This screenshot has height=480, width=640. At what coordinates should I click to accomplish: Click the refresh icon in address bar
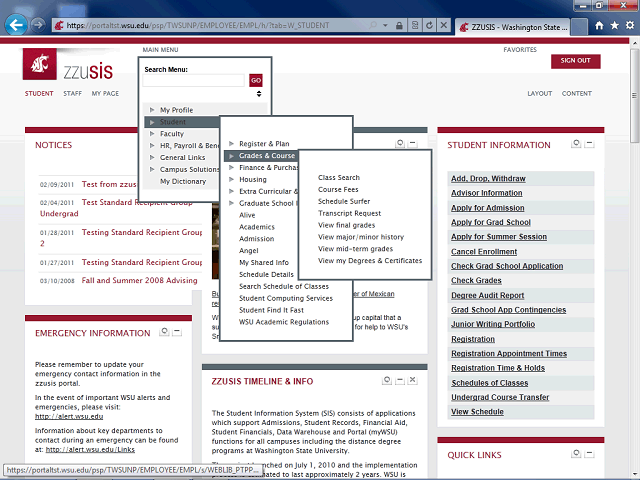pyautogui.click(x=429, y=25)
